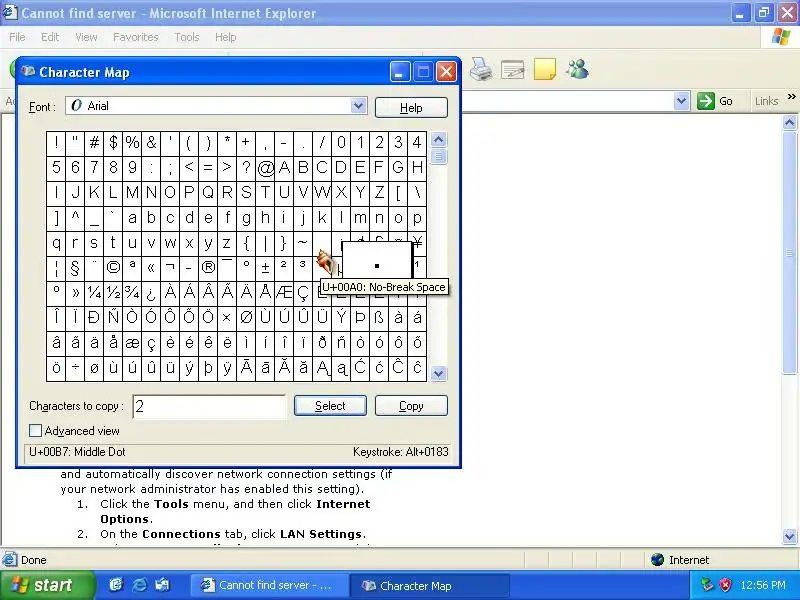This screenshot has height=600, width=800.
Task: Click the red security shield tray icon
Action: coord(725,585)
